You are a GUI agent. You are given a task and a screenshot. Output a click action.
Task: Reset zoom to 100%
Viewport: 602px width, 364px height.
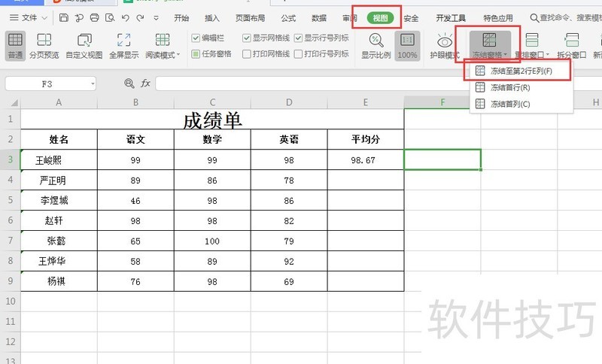click(407, 46)
